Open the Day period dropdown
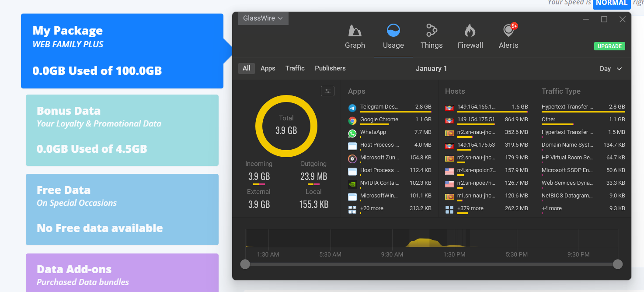644x292 pixels. pyautogui.click(x=611, y=69)
